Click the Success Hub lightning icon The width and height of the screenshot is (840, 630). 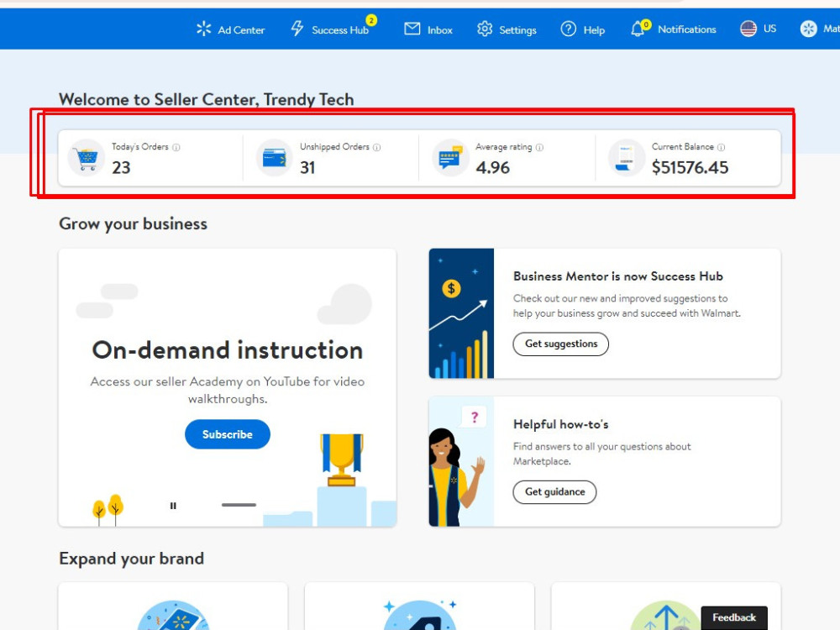coord(297,29)
